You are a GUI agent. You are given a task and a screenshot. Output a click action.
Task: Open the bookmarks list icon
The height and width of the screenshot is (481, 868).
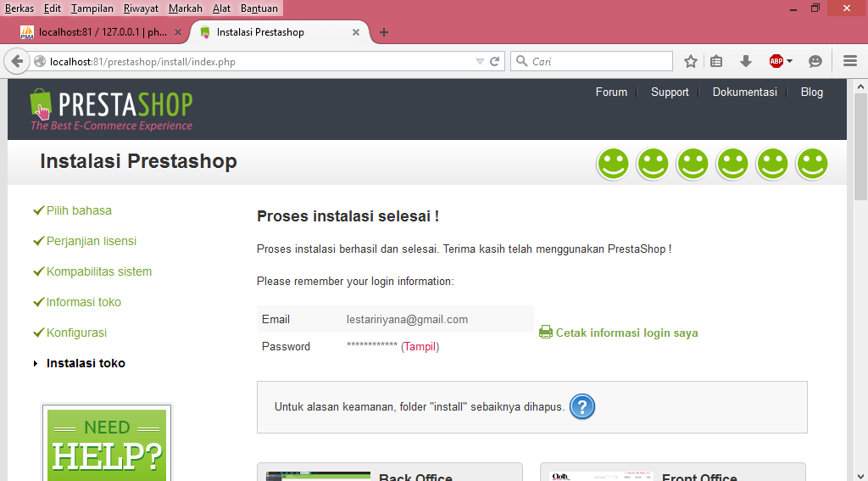coord(716,62)
